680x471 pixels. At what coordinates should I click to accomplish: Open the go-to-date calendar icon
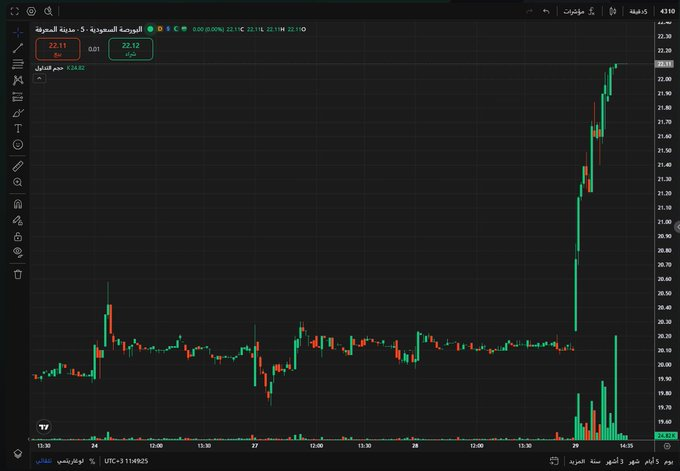[x=554, y=461]
